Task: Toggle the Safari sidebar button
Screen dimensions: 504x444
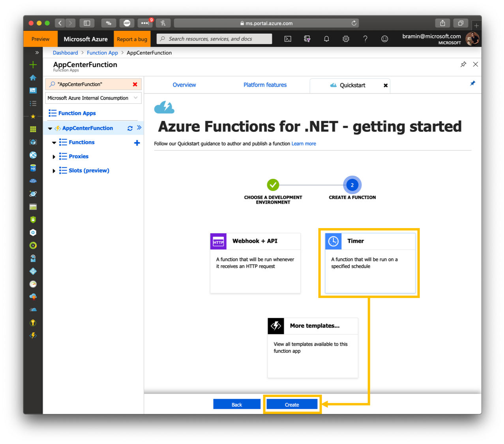Action: [x=87, y=23]
